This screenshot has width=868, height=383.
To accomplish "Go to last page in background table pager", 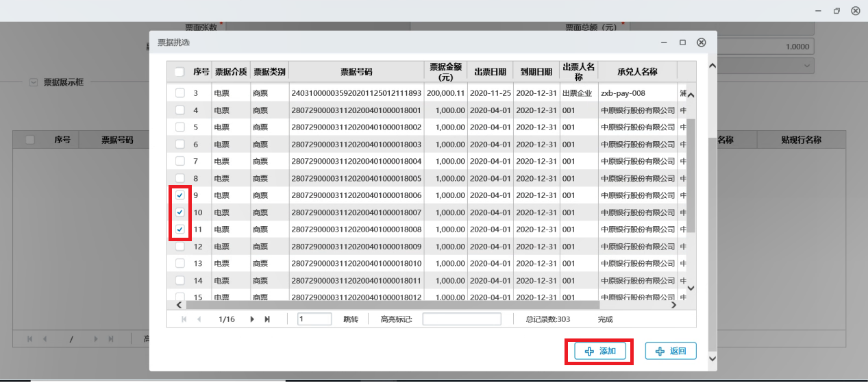I will pos(110,339).
